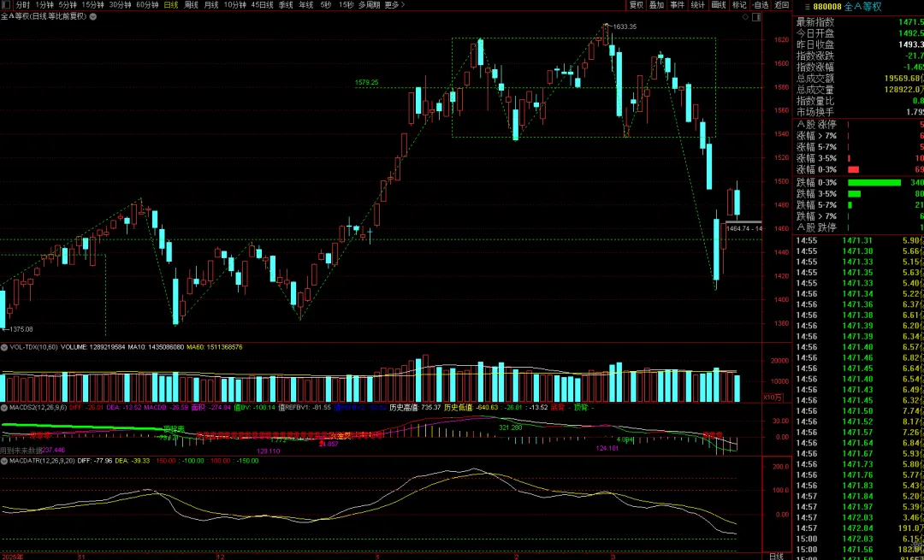Click the 用到未来数据 warning text
The image size is (924, 560).
pyautogui.click(x=21, y=450)
